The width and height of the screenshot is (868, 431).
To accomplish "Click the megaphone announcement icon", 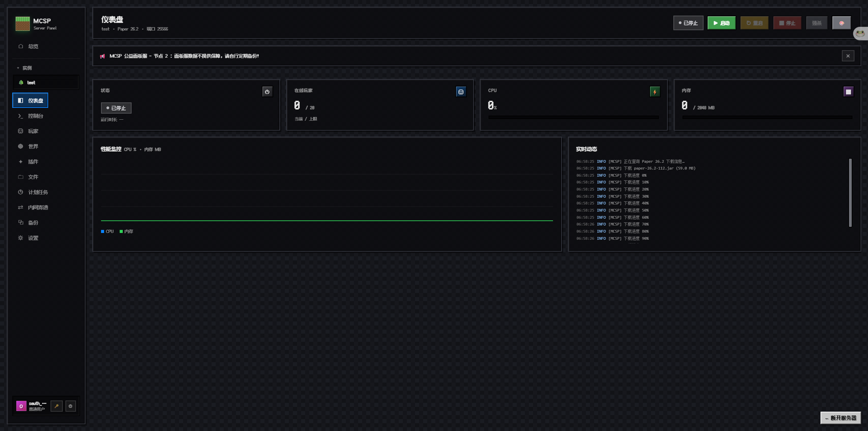I will (x=102, y=56).
